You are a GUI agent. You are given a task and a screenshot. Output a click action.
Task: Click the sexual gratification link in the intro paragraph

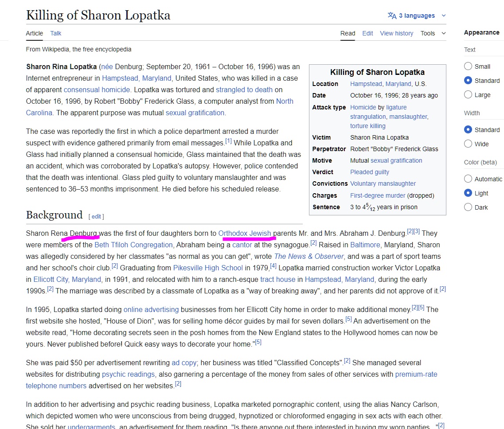coord(195,113)
